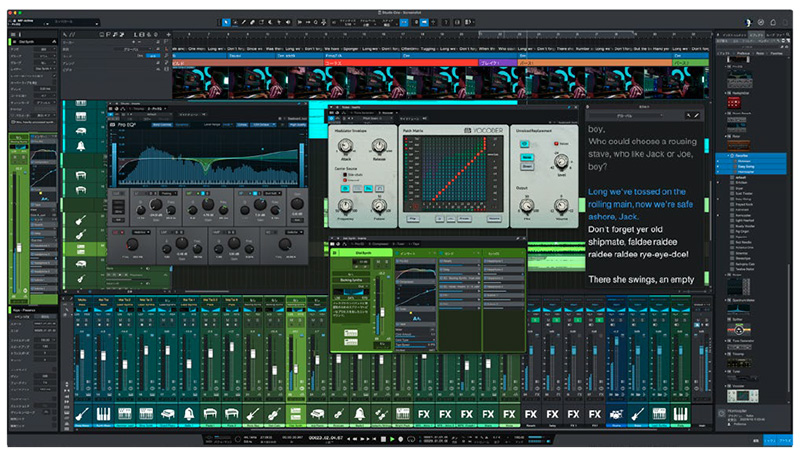Toggle High Quality in Pro EQ header

297,124
